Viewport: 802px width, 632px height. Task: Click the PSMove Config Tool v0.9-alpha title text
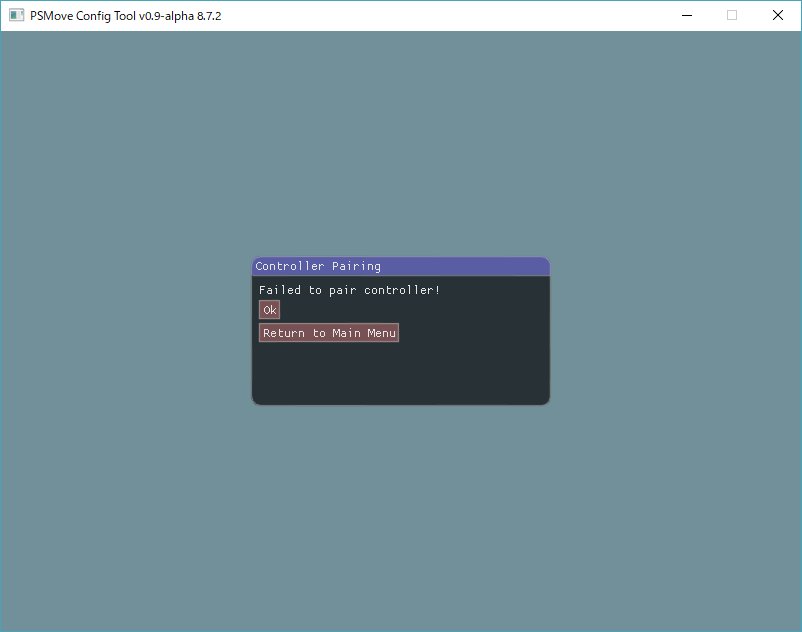tap(126, 16)
